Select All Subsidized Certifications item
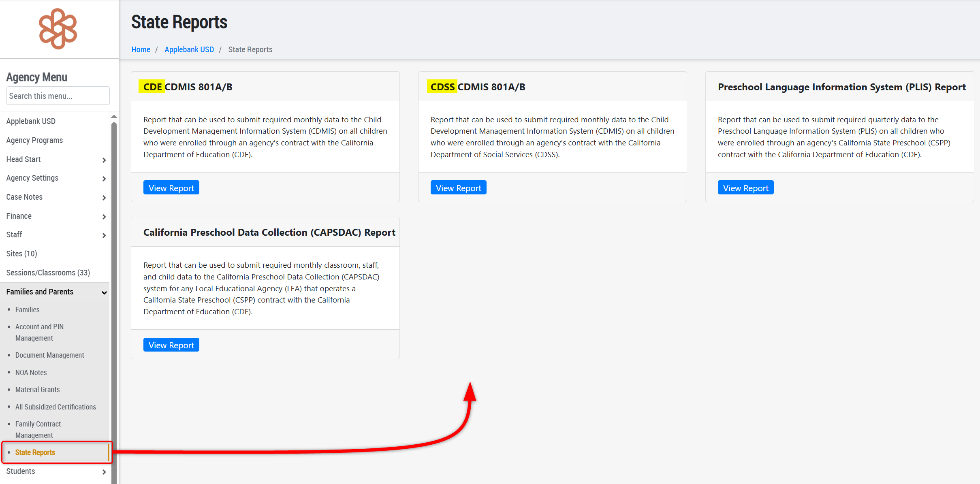 click(56, 407)
